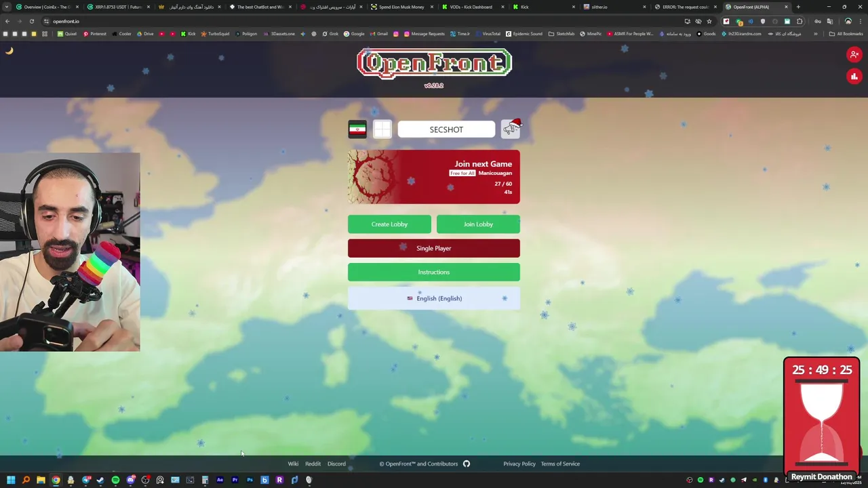Viewport: 868px width, 488px height.
Task: Open the Instructions page
Action: (434, 272)
